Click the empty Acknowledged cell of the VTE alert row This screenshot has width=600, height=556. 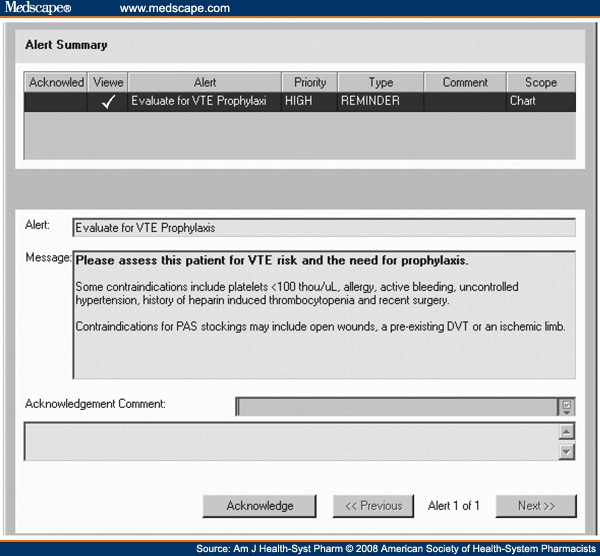[56, 101]
